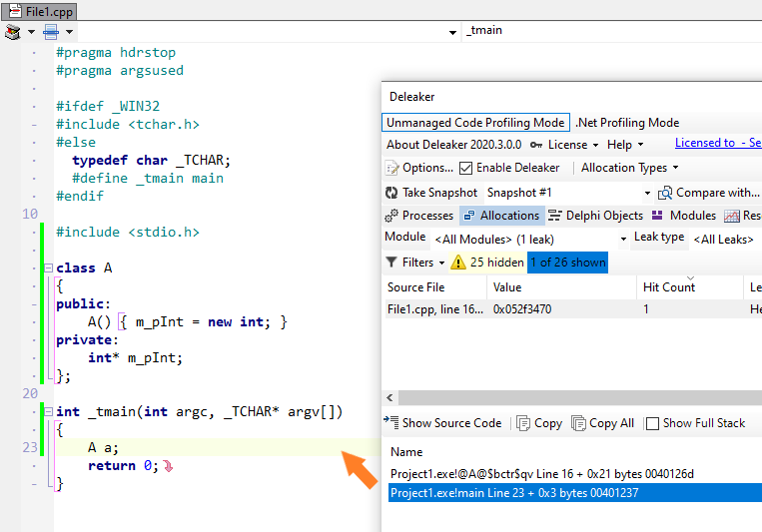
Task: Open dropdown next to the books icon
Action: 31,32
